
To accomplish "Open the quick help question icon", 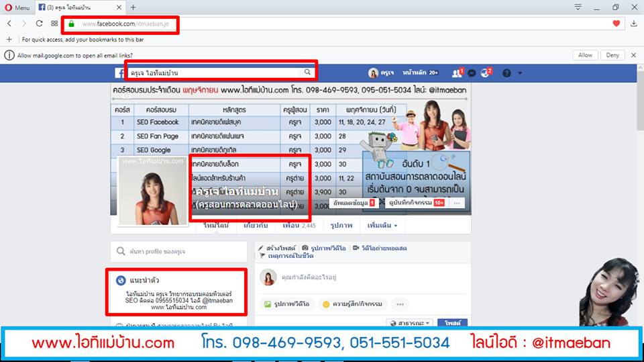I will [x=507, y=73].
